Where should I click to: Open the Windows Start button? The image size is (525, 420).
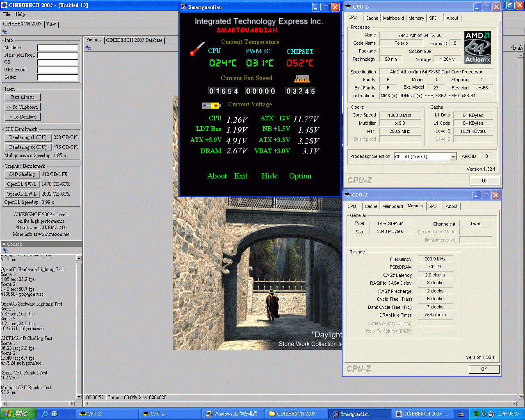18,414
